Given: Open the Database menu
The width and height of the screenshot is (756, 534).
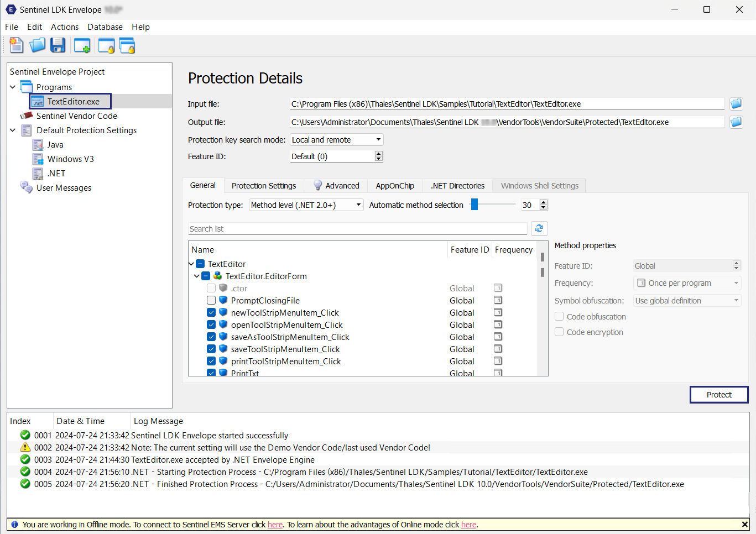Looking at the screenshot, I should pos(105,27).
